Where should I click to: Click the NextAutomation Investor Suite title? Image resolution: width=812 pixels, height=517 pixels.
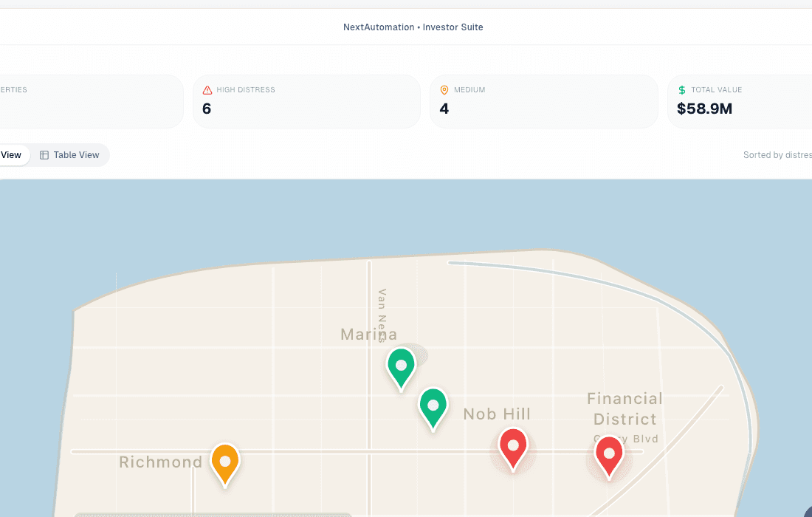[x=413, y=27]
